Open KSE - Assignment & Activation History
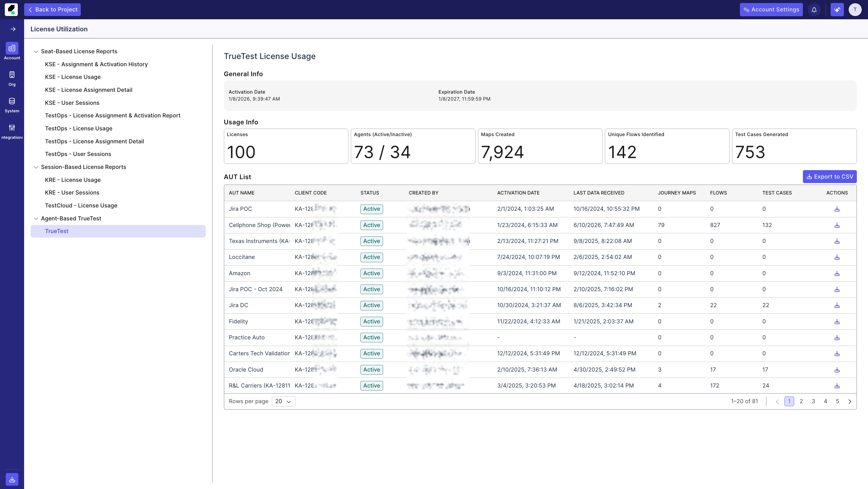 pyautogui.click(x=96, y=64)
